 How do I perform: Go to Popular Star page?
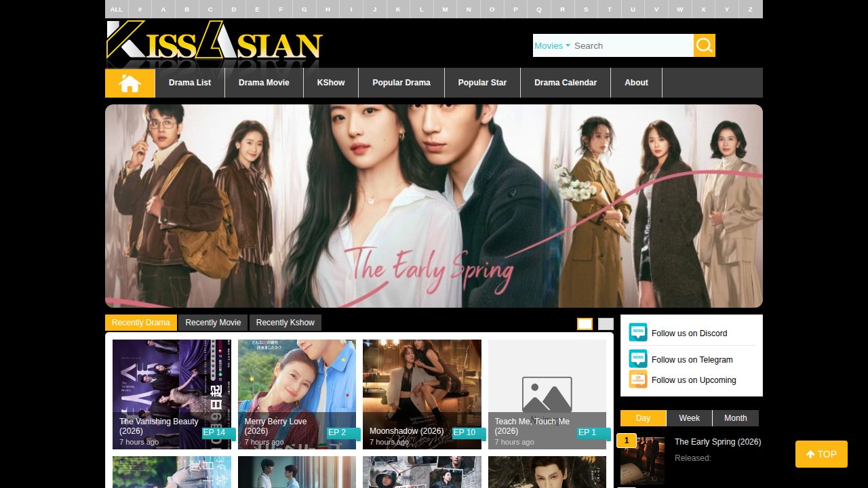tap(482, 83)
